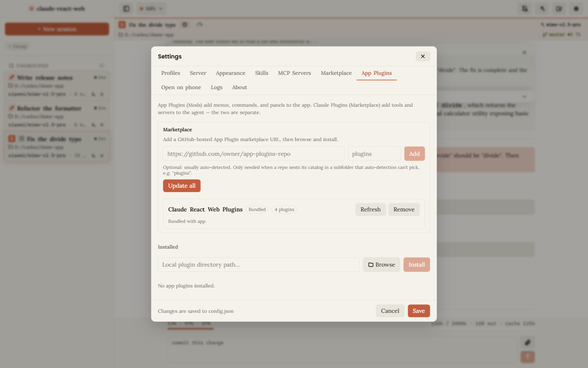This screenshot has width=588, height=368.
Task: Click the wrench icon in the top-right toolbar
Action: (x=542, y=9)
